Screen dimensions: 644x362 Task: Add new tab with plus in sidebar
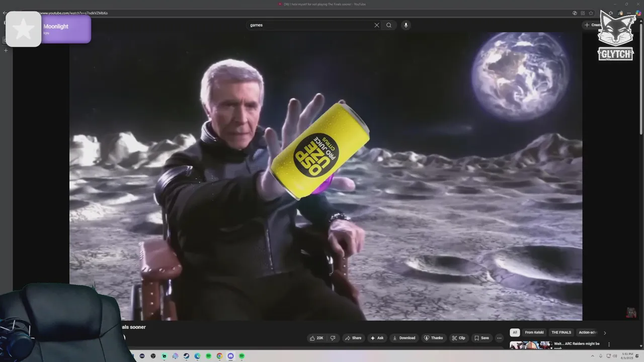[x=6, y=50]
